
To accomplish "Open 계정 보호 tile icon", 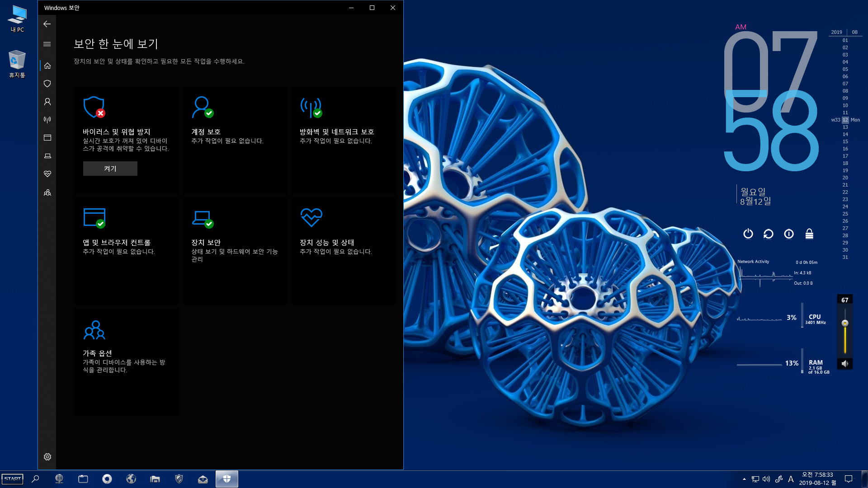I will 203,107.
